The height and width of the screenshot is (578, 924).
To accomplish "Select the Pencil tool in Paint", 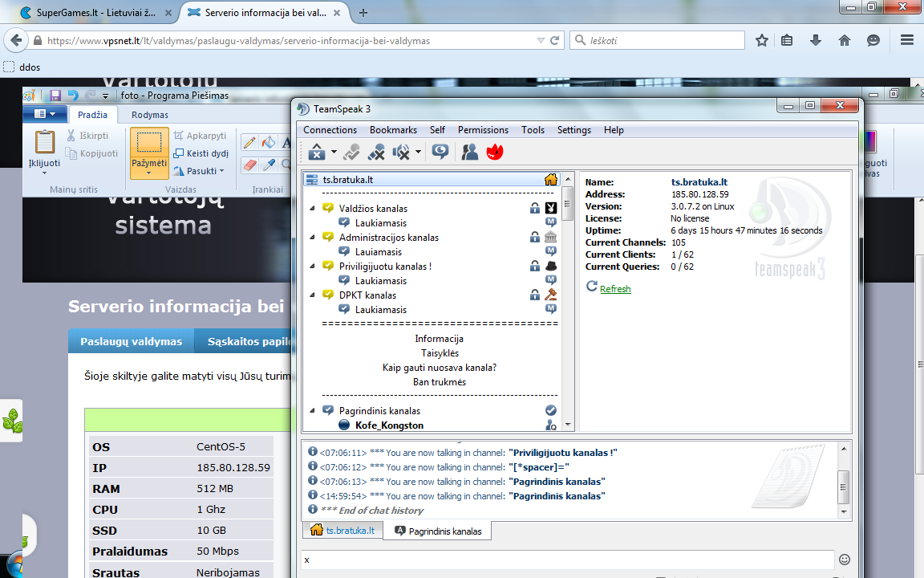I will 249,143.
